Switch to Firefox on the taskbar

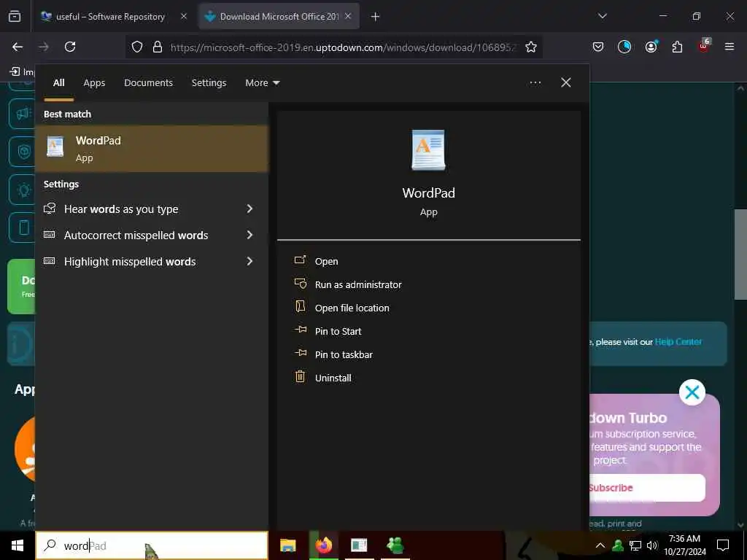(323, 545)
